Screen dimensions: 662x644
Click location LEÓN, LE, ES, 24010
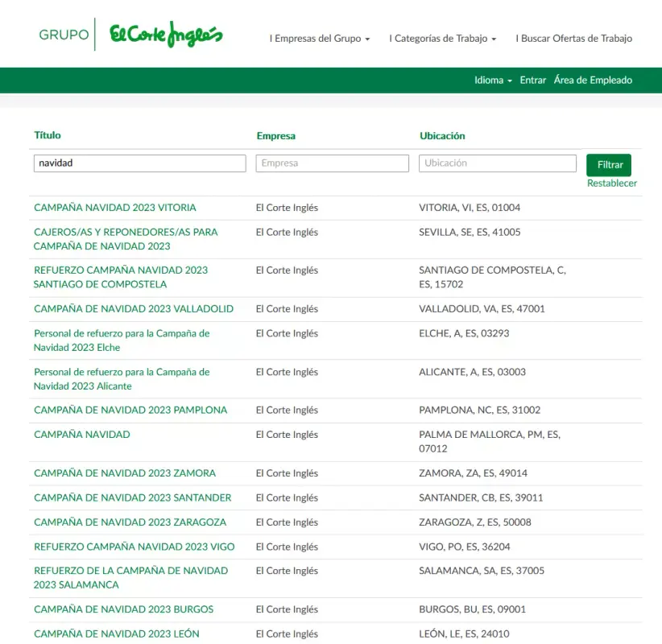pyautogui.click(x=464, y=634)
